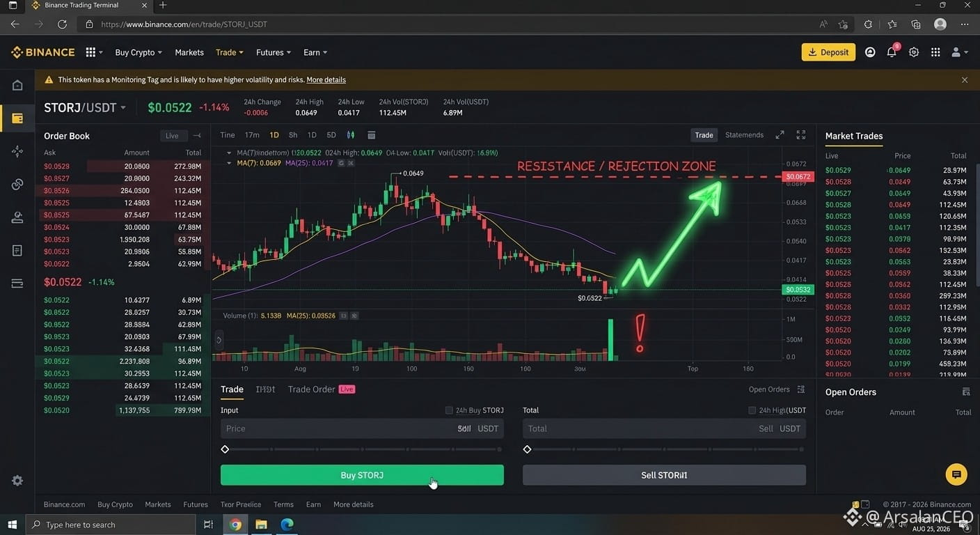Open the Trade Order Live tab
The image size is (980, 535).
[322, 389]
